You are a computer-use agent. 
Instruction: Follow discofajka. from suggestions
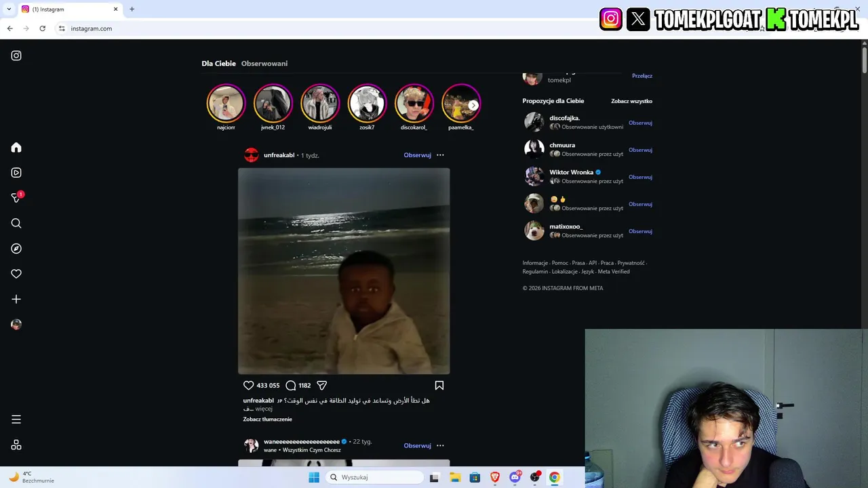[x=640, y=123]
